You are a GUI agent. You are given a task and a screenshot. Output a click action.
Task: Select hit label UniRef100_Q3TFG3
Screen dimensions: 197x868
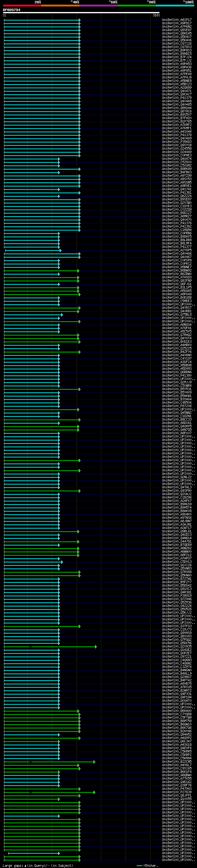pos(177,626)
